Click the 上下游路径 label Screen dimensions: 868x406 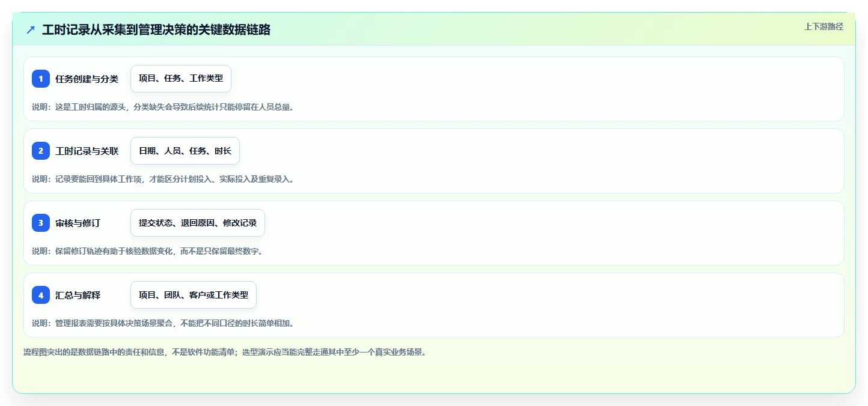(x=824, y=26)
